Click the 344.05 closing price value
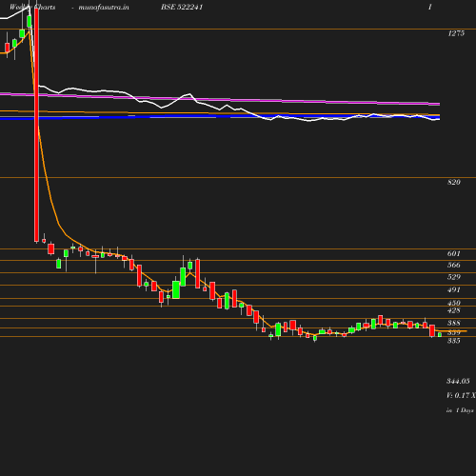The image size is (476, 476). 458,381
